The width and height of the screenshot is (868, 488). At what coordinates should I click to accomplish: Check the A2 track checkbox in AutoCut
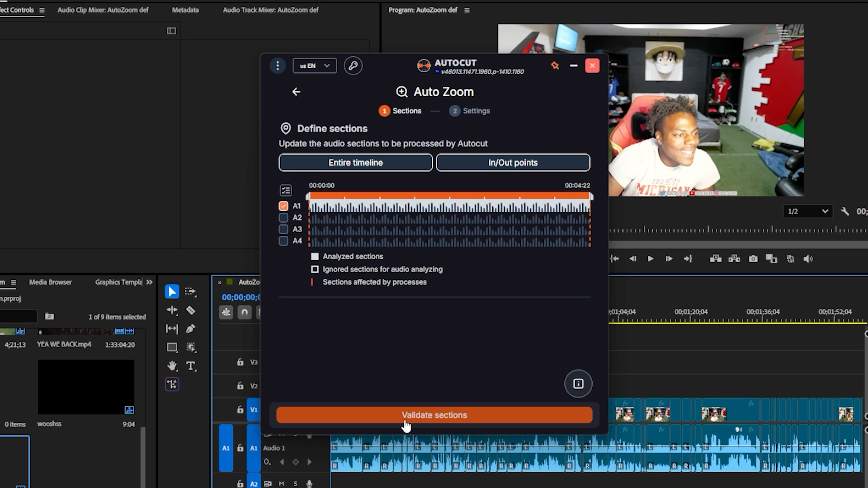tap(283, 218)
